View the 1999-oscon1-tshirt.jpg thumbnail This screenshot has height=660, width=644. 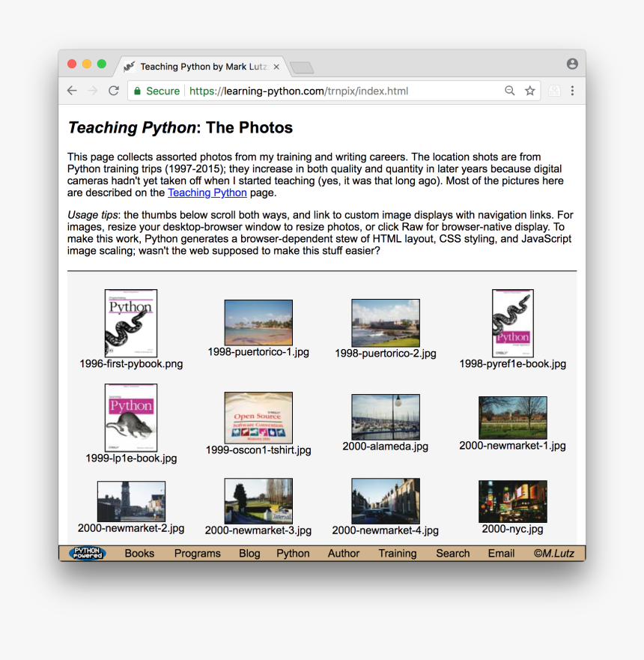258,417
